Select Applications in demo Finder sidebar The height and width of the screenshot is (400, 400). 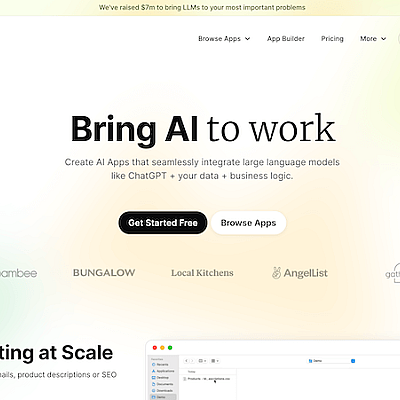coord(163,371)
